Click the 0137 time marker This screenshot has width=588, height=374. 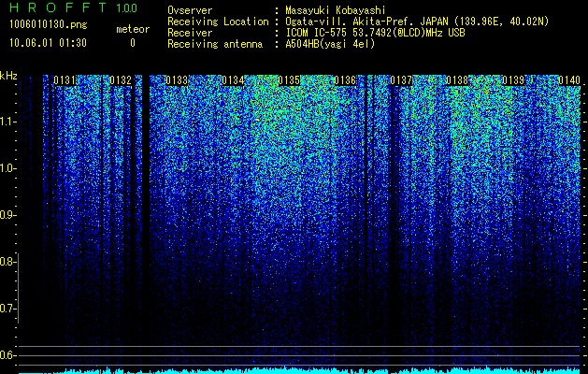401,80
